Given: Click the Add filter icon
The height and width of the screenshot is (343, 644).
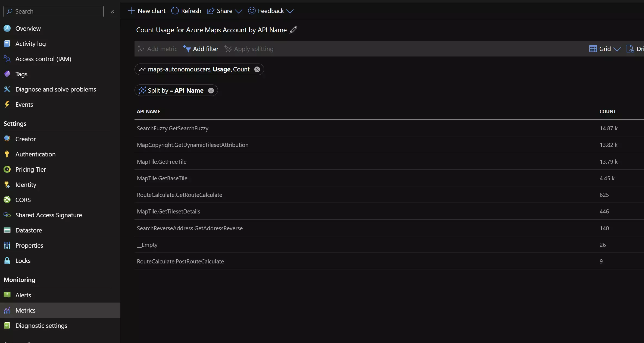Looking at the screenshot, I should [x=187, y=48].
